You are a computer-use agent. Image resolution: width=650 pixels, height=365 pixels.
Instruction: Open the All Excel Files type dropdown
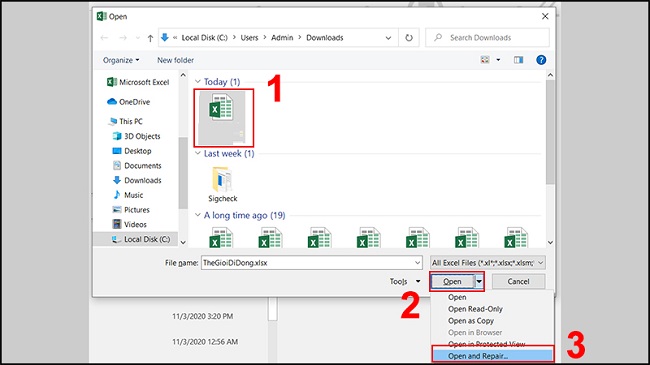point(488,263)
